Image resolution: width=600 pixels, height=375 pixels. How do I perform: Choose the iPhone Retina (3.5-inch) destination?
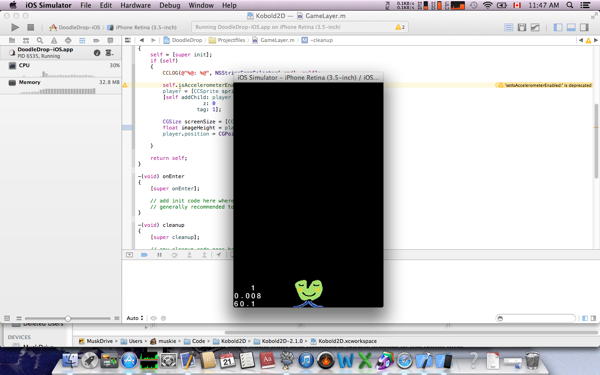[x=142, y=27]
